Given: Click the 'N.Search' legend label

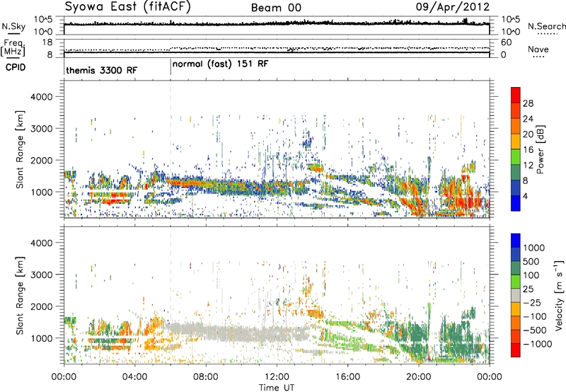Looking at the screenshot, I should point(546,26).
